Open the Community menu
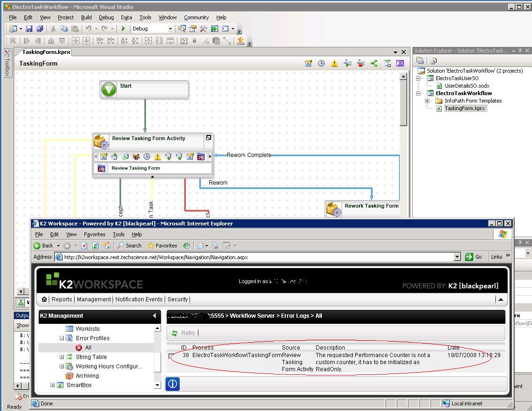The height and width of the screenshot is (411, 532). click(196, 17)
